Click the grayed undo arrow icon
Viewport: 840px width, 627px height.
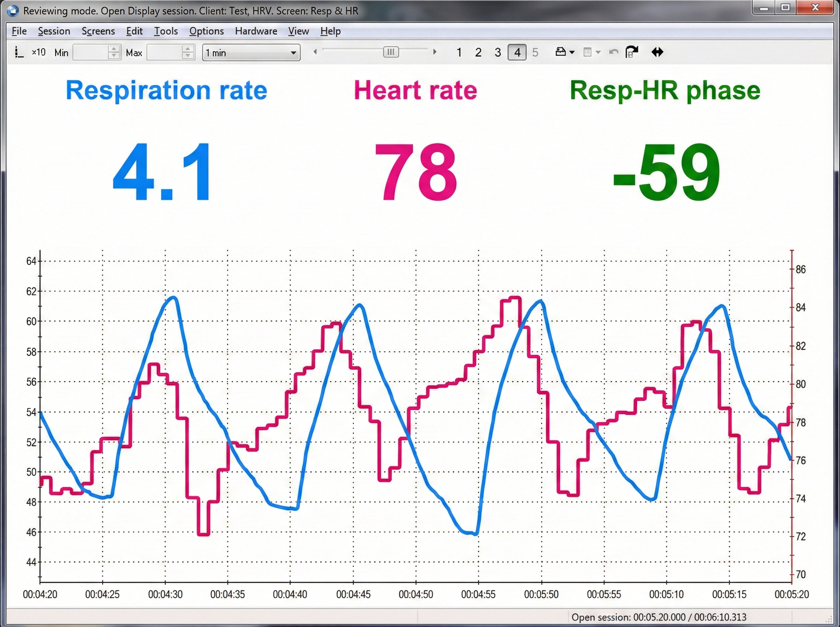(x=614, y=52)
